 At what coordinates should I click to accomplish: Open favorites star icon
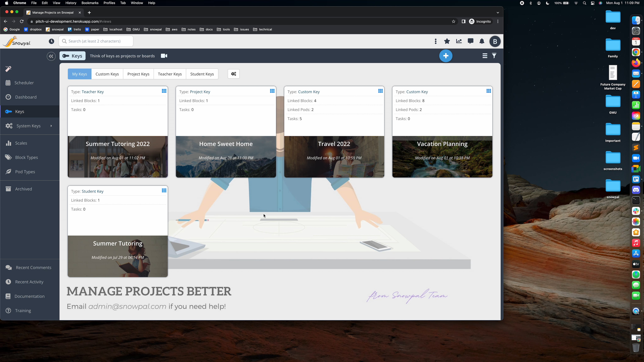click(x=447, y=41)
